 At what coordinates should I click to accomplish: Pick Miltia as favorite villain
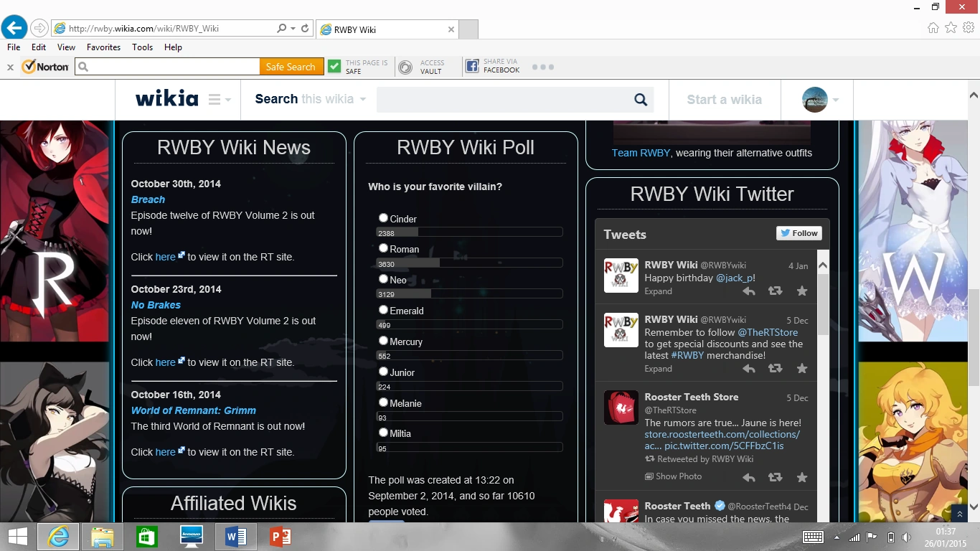[x=383, y=433]
